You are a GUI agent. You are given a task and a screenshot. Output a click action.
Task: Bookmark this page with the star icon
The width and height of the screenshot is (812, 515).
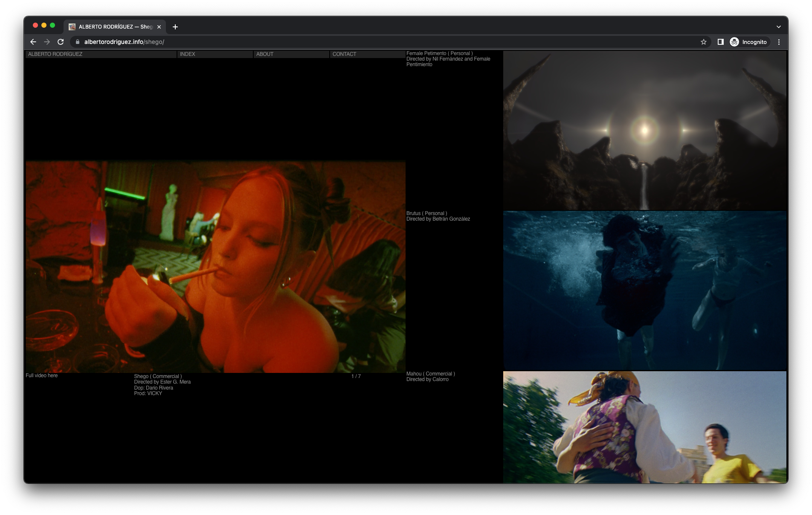tap(703, 42)
